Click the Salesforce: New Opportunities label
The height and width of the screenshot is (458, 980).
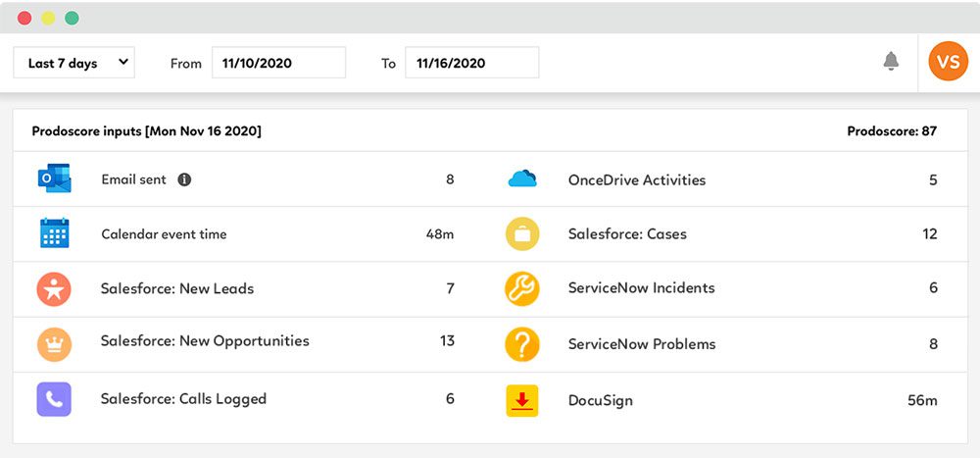[x=205, y=341]
